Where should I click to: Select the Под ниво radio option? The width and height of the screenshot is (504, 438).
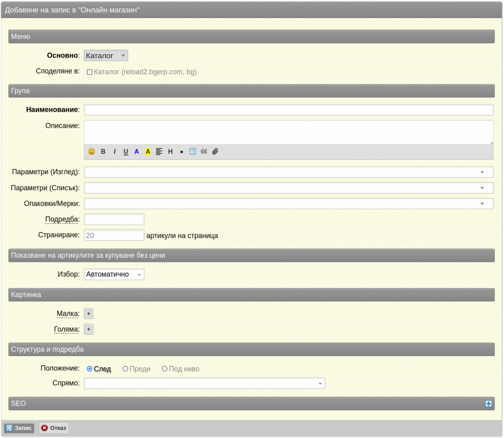coord(165,369)
